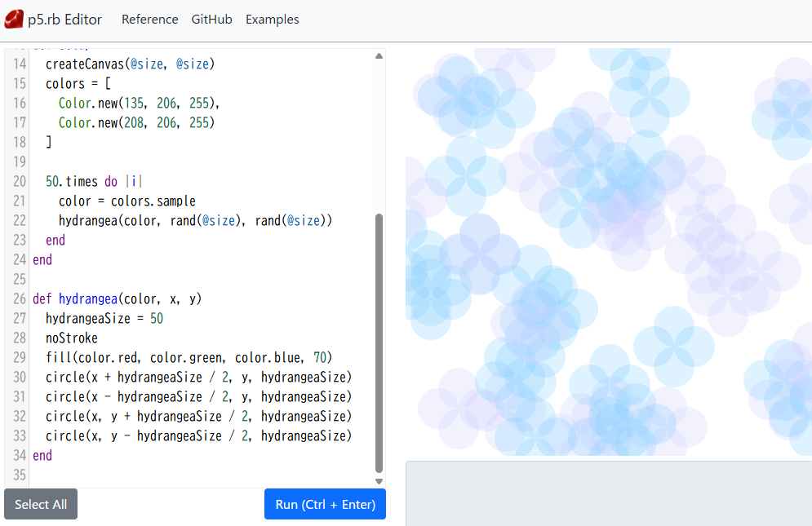
Task: Click Color.new(135, 206, 255) line
Action: tap(140, 103)
